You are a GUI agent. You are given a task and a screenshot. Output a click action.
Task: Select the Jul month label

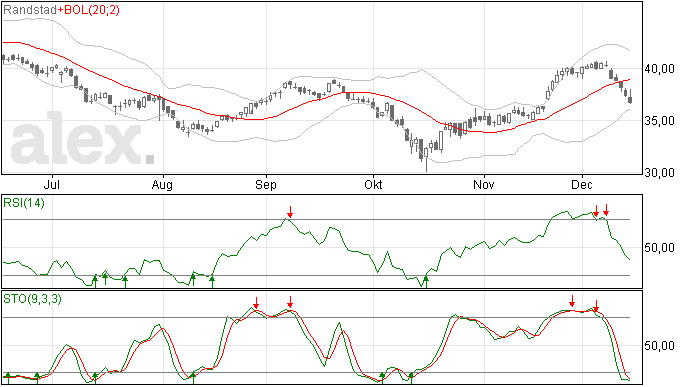[x=52, y=184]
